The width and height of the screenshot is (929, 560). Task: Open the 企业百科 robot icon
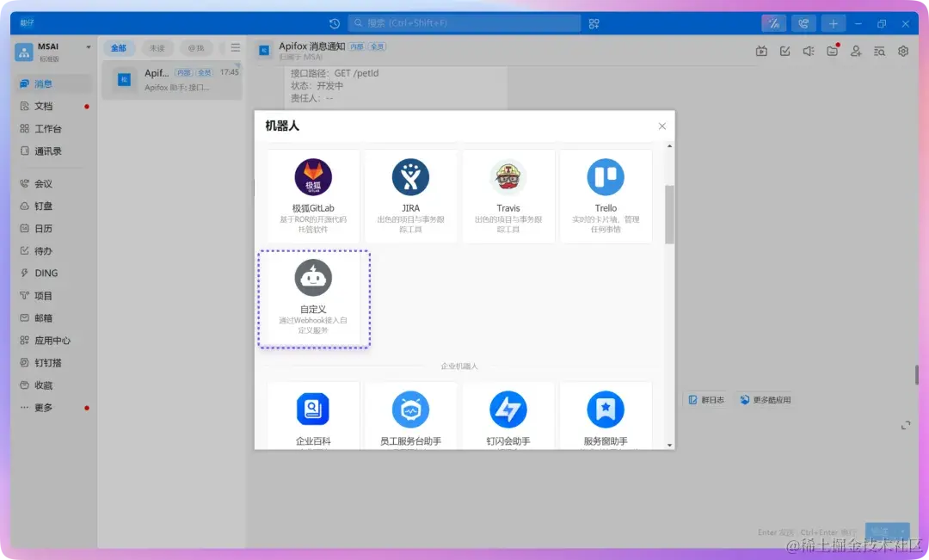tap(313, 409)
